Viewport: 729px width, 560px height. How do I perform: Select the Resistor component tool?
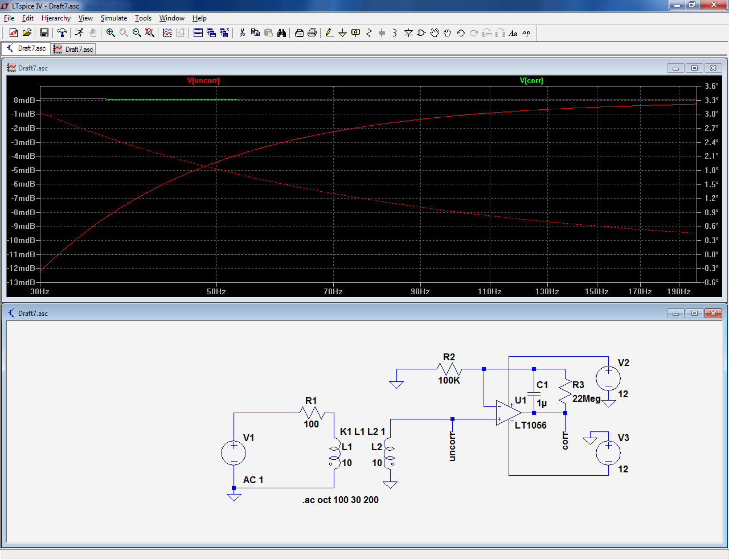(368, 33)
